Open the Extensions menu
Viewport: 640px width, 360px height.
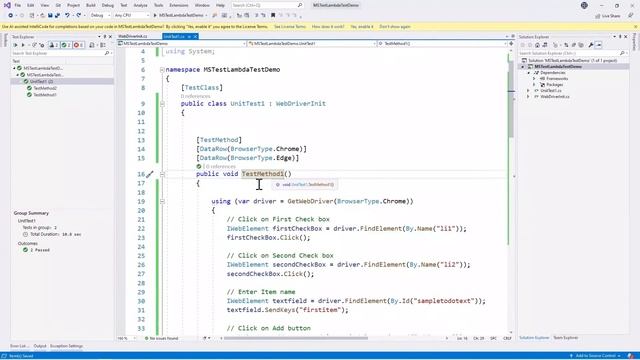(x=179, y=5)
